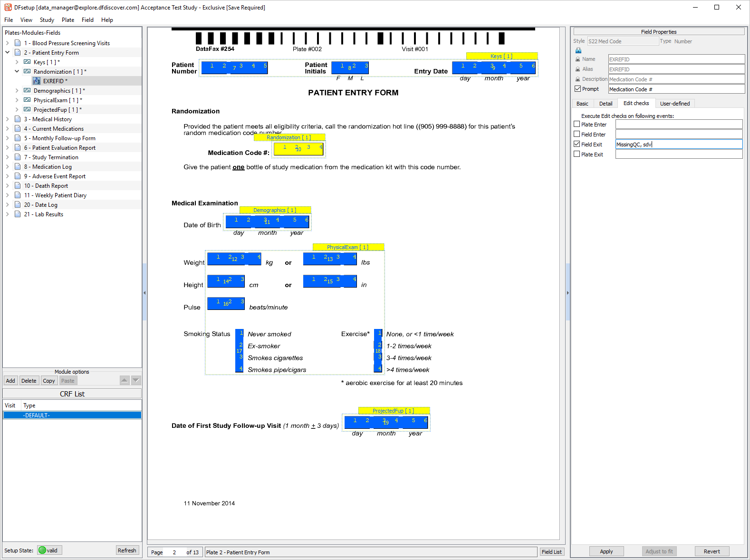Open the Study menu
The width and height of the screenshot is (750, 560).
pos(47,20)
